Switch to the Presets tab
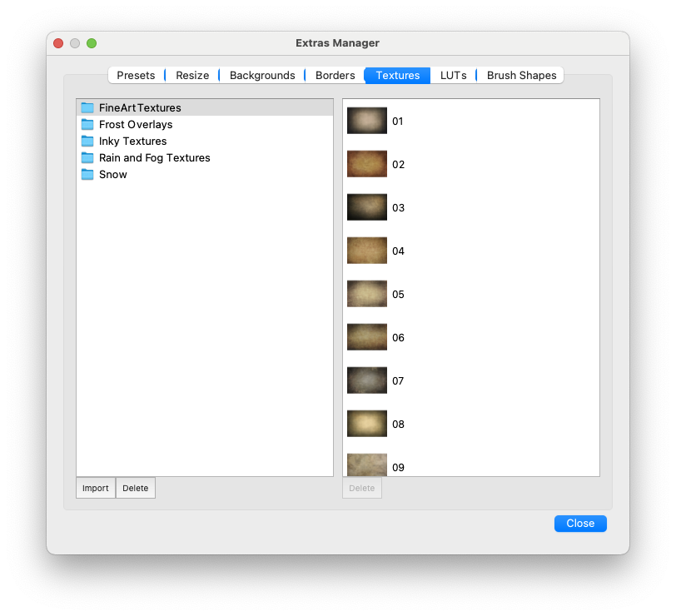Viewport: 676px width, 616px height. 136,75
